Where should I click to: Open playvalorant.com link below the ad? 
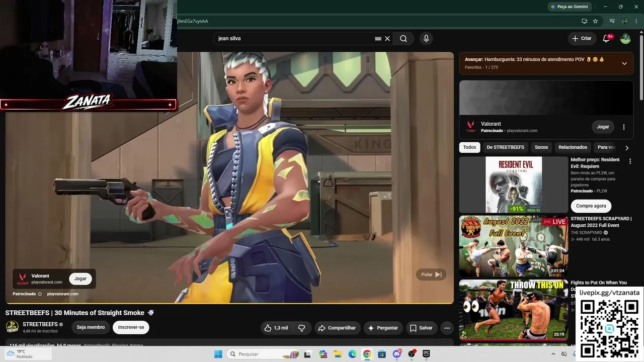[x=62, y=294]
